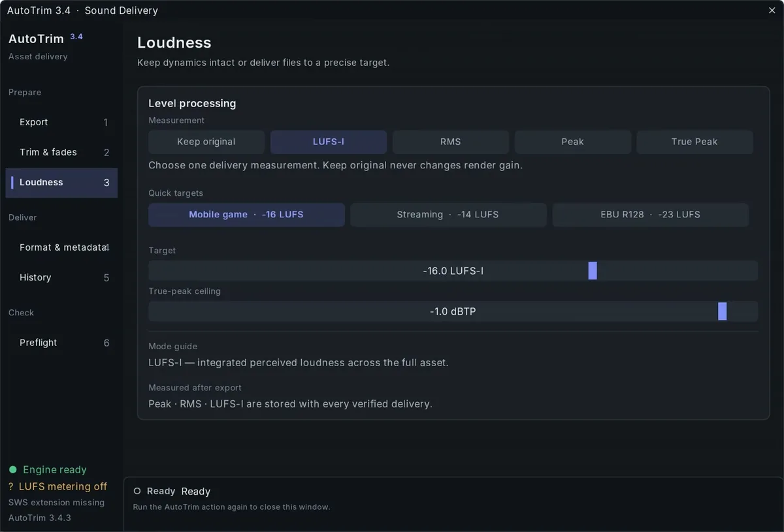Open the History section

[x=61, y=277]
